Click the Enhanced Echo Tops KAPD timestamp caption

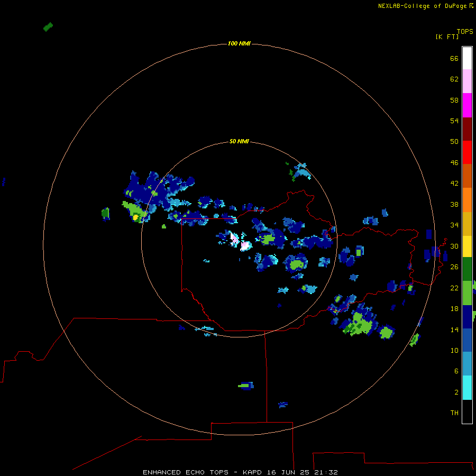pos(240,472)
